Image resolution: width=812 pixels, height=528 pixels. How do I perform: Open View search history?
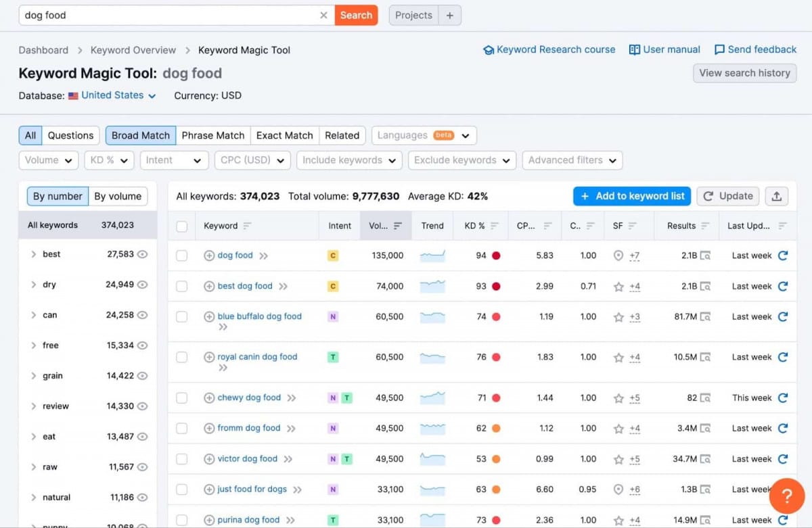pos(744,73)
